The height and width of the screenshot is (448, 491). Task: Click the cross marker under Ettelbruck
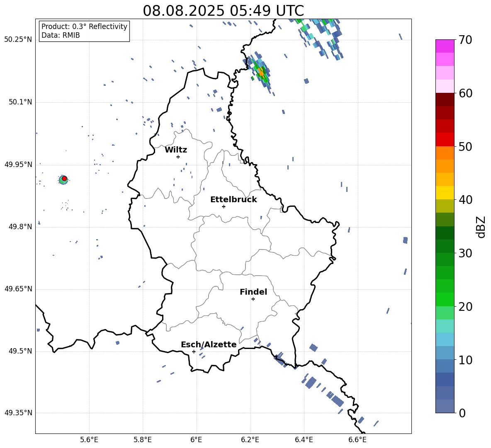(224, 206)
